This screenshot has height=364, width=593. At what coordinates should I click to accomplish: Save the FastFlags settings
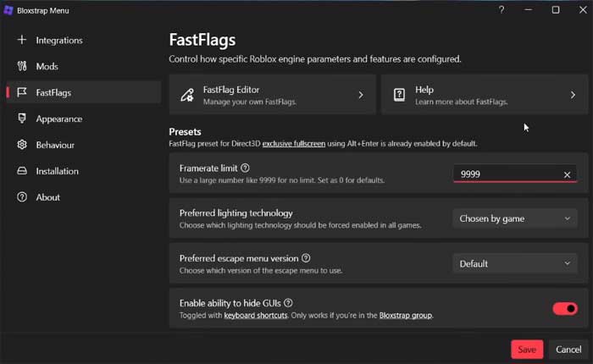coord(527,349)
